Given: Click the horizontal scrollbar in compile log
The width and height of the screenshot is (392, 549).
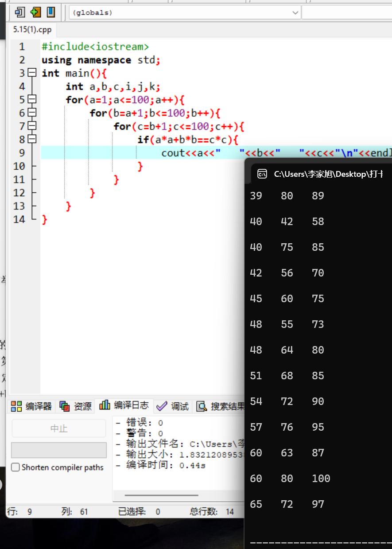Looking at the screenshot, I should pos(161,495).
